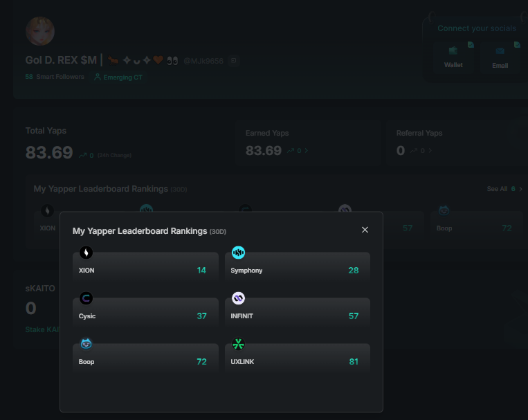Click the profile avatar picture

click(40, 31)
